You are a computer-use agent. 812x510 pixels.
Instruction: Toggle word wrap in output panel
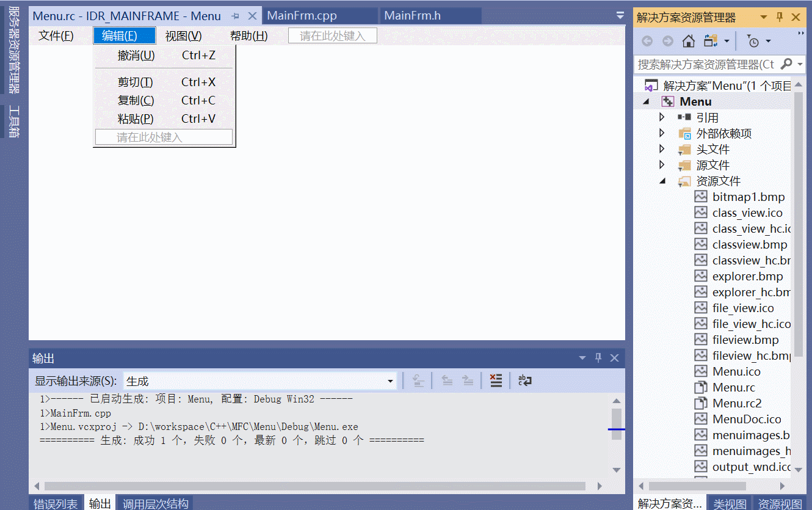pos(525,381)
